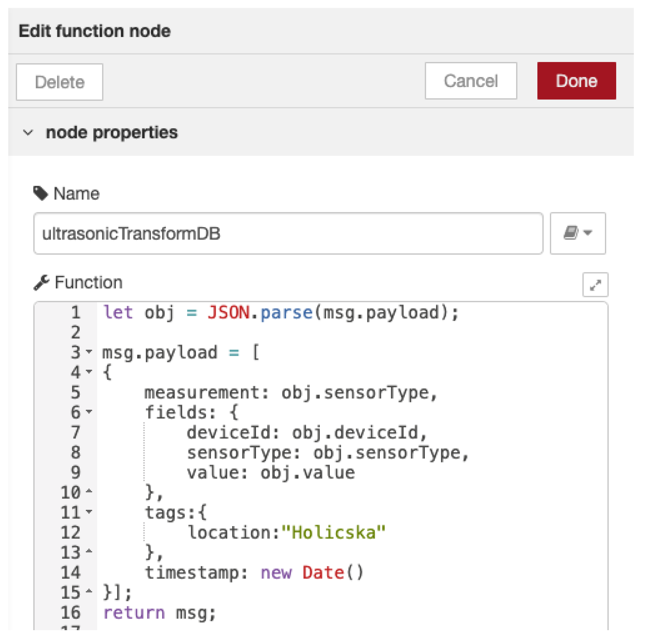Open the library book dropdown
645x644 pixels.
(x=578, y=233)
